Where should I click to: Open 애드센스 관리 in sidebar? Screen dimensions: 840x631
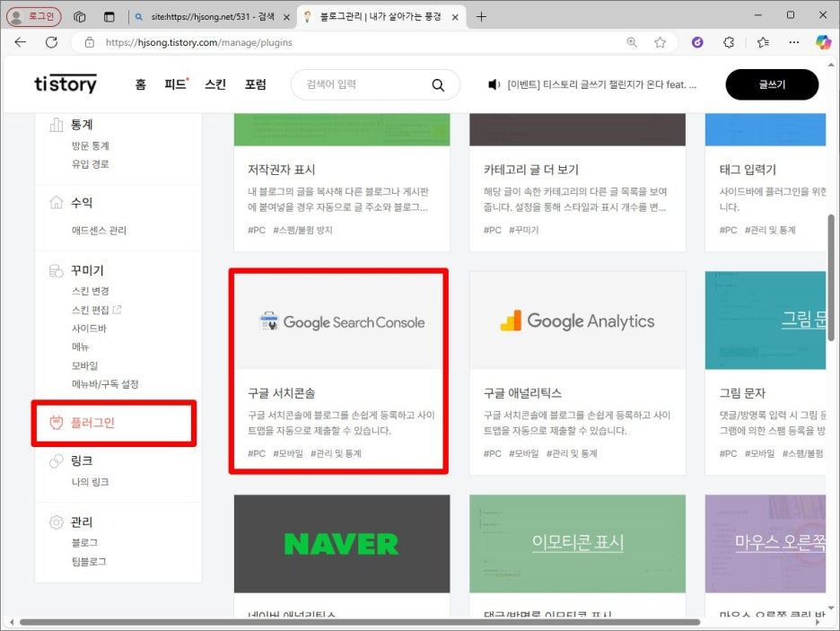pyautogui.click(x=99, y=231)
